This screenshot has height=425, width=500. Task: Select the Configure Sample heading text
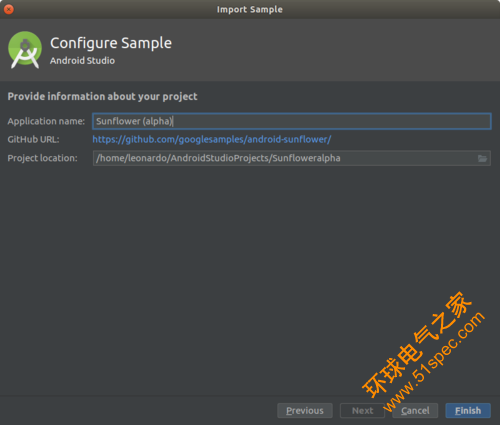click(111, 43)
